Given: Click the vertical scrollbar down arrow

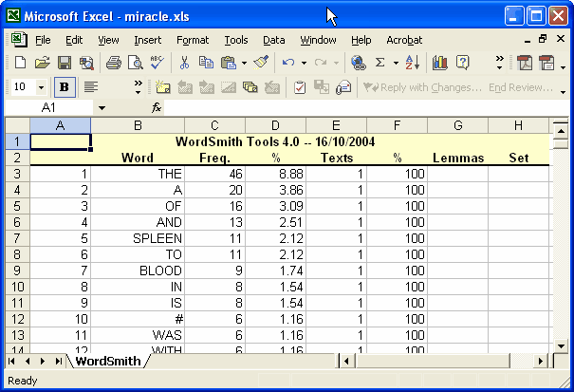Looking at the screenshot, I should [x=561, y=345].
